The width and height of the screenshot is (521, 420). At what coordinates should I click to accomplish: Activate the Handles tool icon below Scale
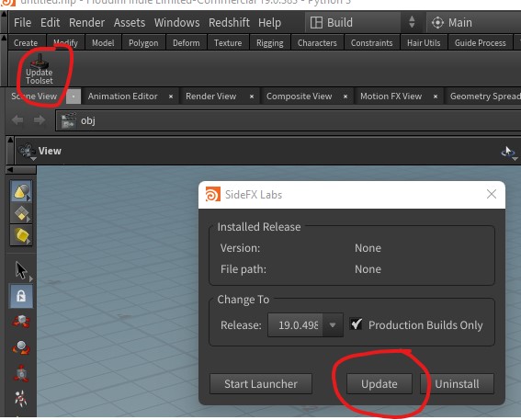21,398
